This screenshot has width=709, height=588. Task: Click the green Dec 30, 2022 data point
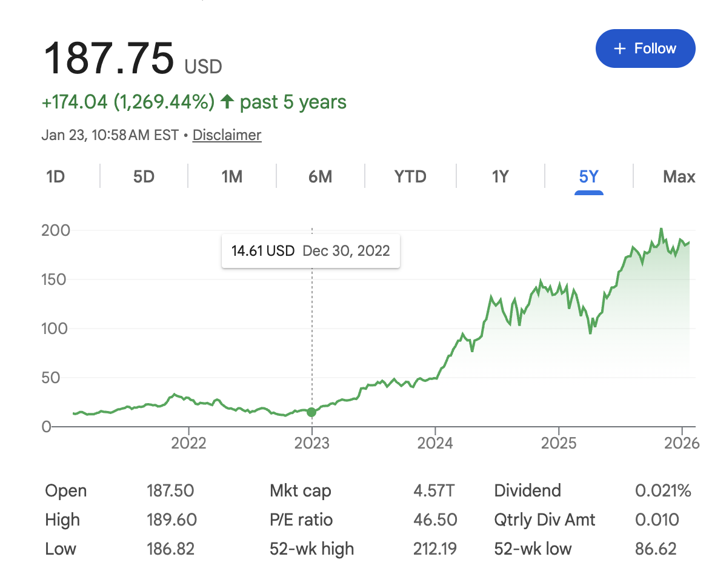[311, 412]
